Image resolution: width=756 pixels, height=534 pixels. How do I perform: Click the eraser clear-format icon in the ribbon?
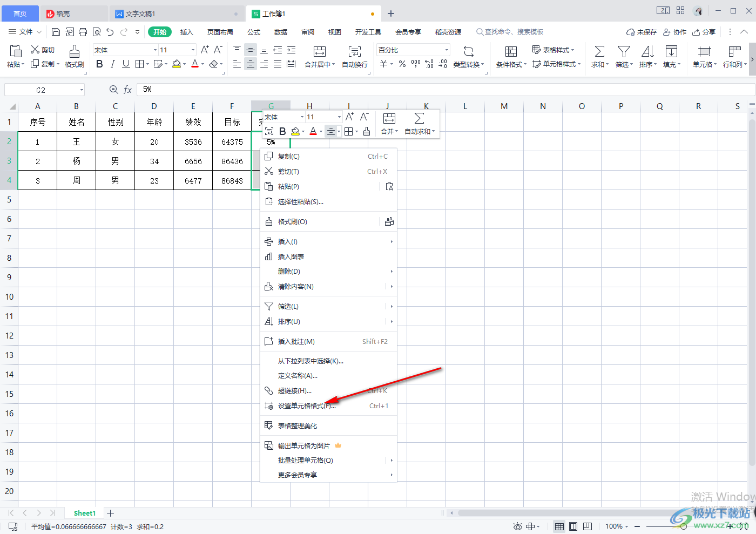click(x=213, y=64)
